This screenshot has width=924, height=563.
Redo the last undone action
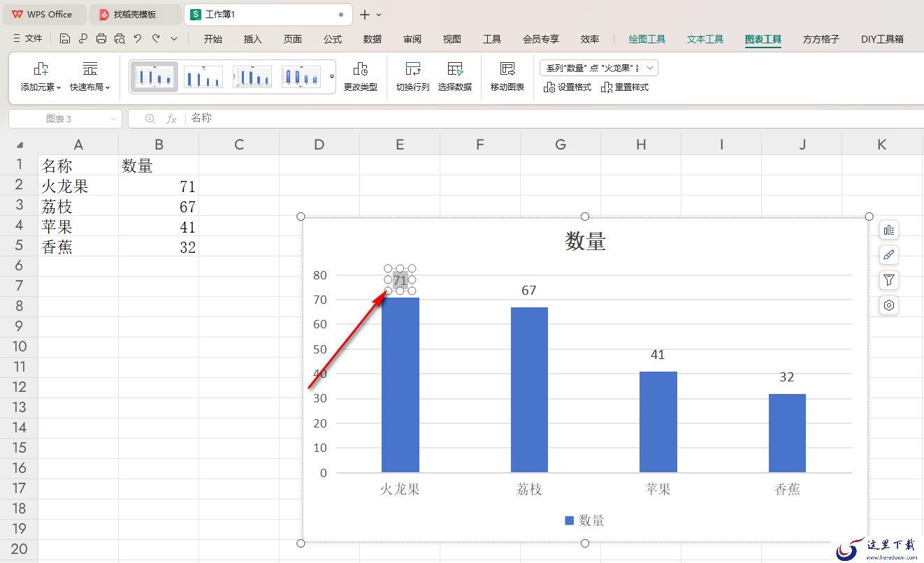click(156, 39)
